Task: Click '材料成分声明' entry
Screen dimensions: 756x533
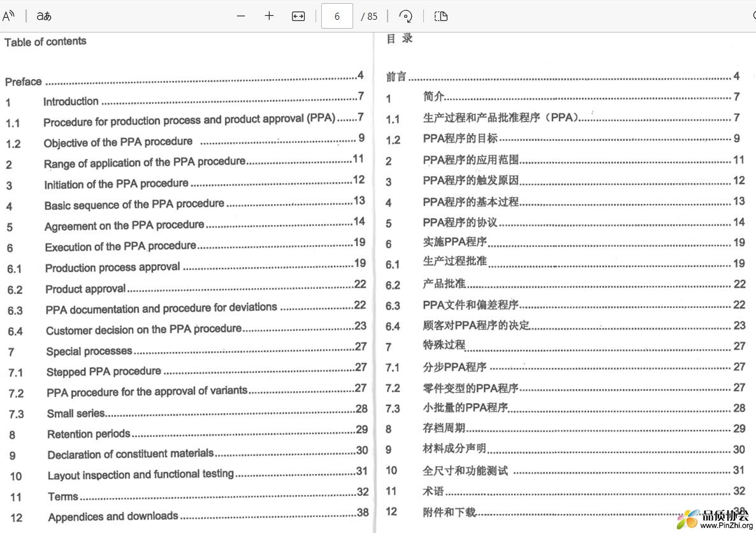Action: click(x=454, y=449)
